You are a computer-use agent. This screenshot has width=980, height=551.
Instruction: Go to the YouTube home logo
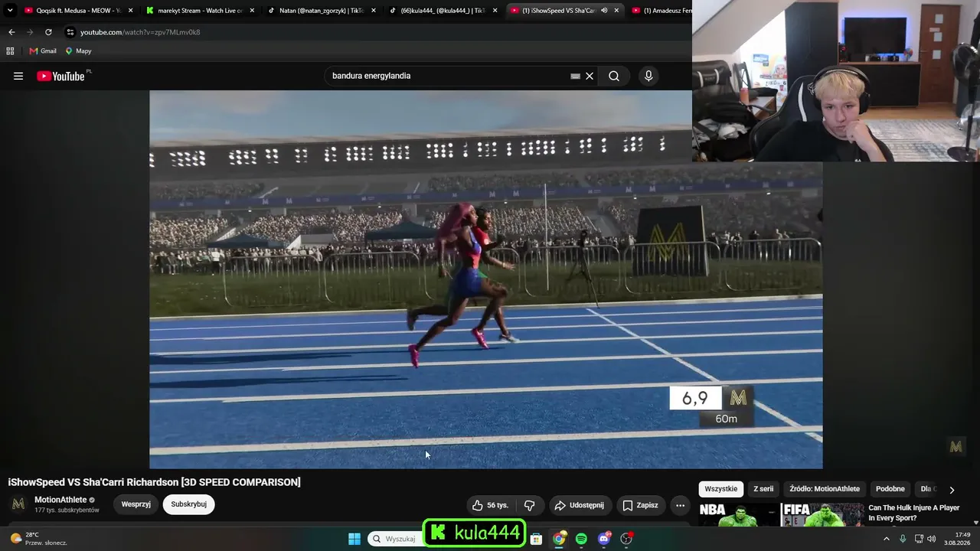pos(60,76)
